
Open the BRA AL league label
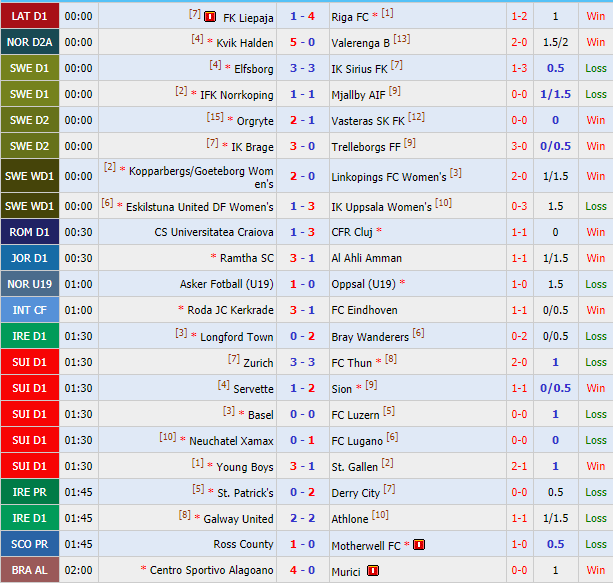pyautogui.click(x=30, y=570)
